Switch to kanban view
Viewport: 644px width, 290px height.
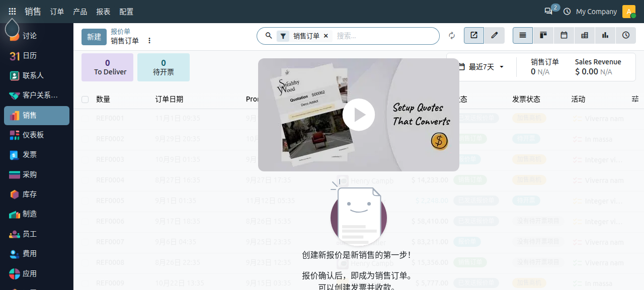[543, 35]
